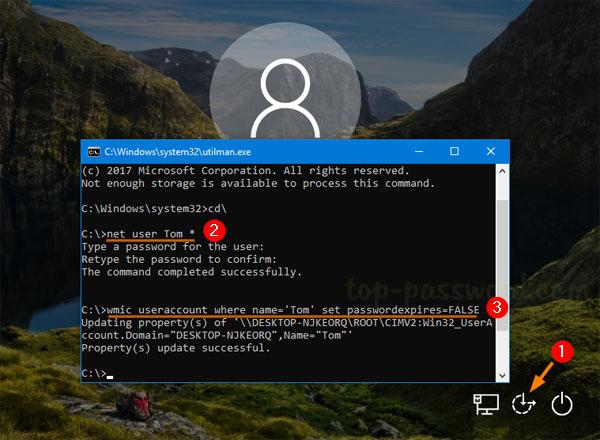Click the console scrollbar down arrow
600x440 pixels.
[x=502, y=374]
